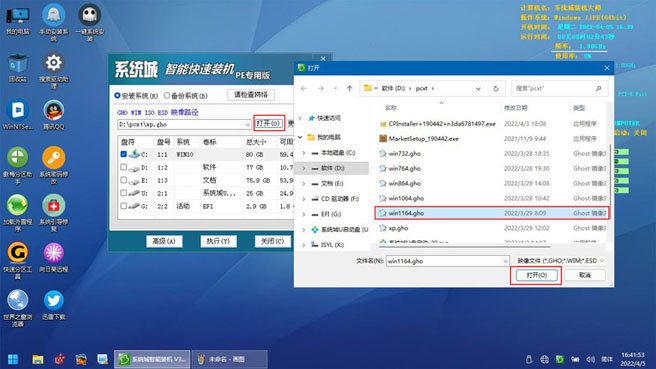Screen dimensions: 656x369
Task: Click the up-arrow navigation icon in file dialog
Action: [349, 88]
